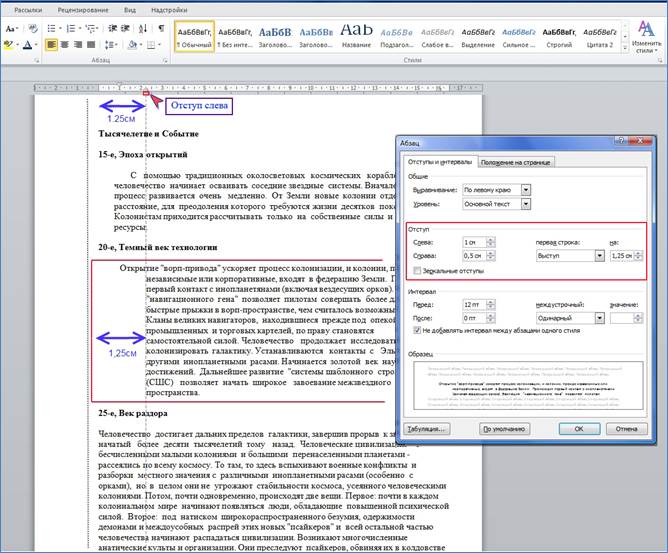
Task: Justify text with the justify alignment icon
Action: [x=91, y=45]
